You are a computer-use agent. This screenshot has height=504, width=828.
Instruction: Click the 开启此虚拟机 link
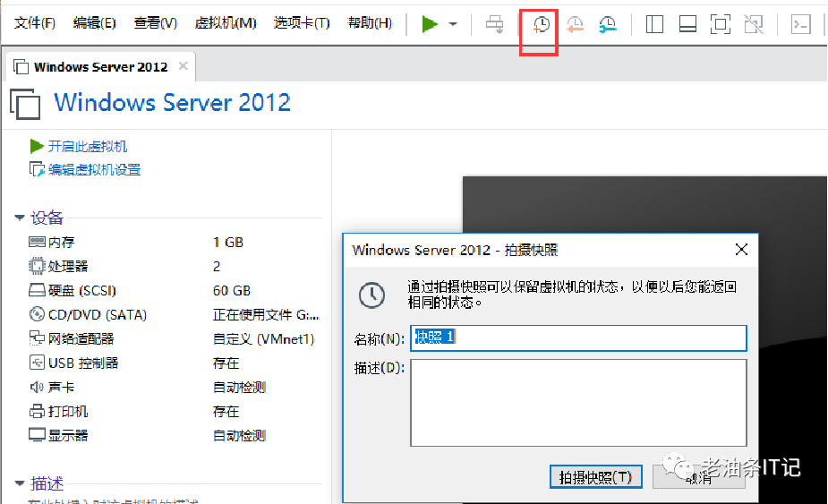coord(88,146)
